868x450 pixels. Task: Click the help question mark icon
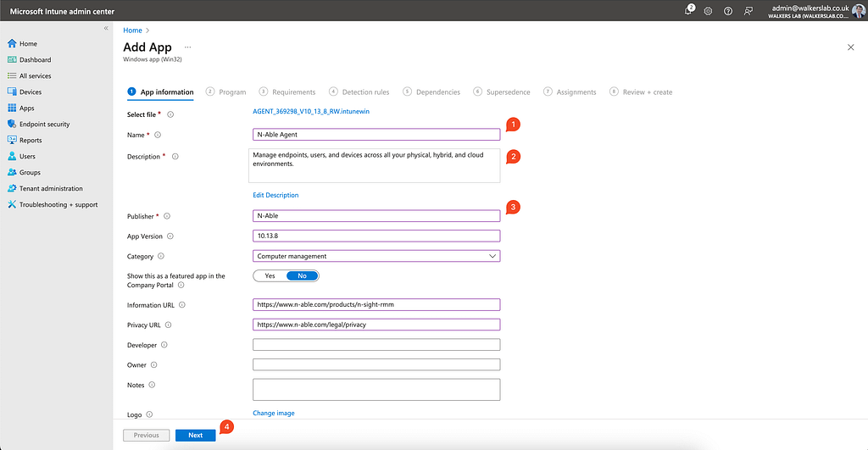727,11
